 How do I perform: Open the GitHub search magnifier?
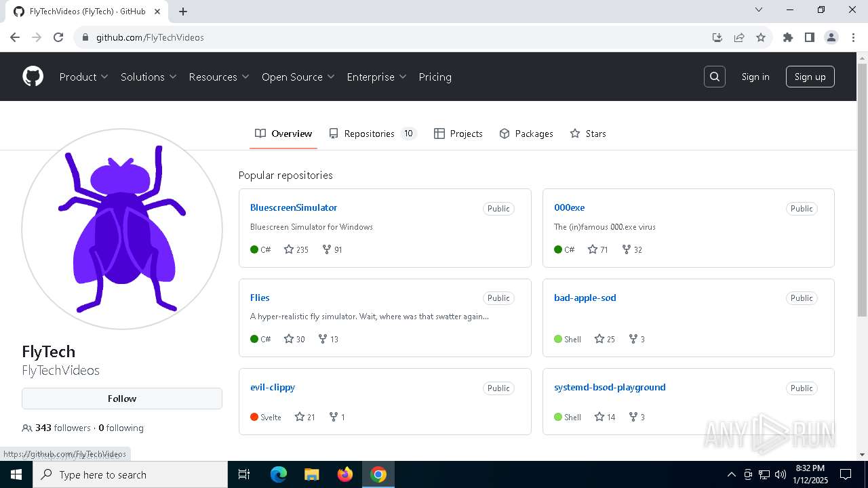715,77
